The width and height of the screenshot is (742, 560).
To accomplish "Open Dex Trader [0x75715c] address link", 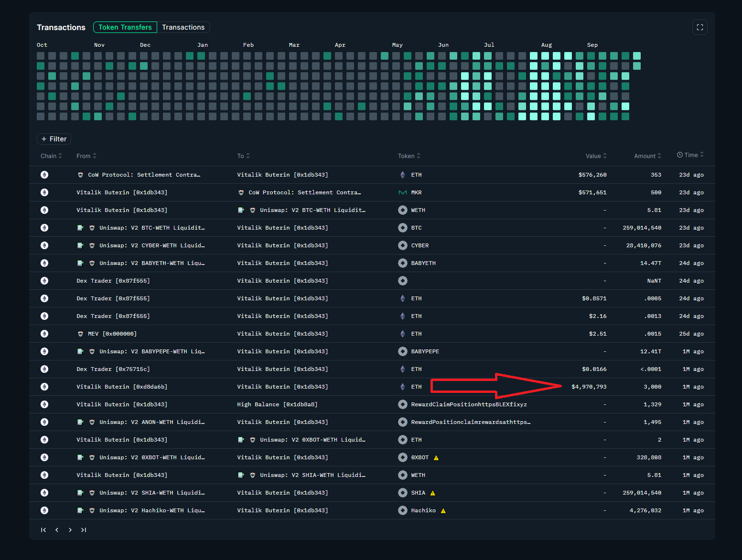I will pyautogui.click(x=113, y=369).
